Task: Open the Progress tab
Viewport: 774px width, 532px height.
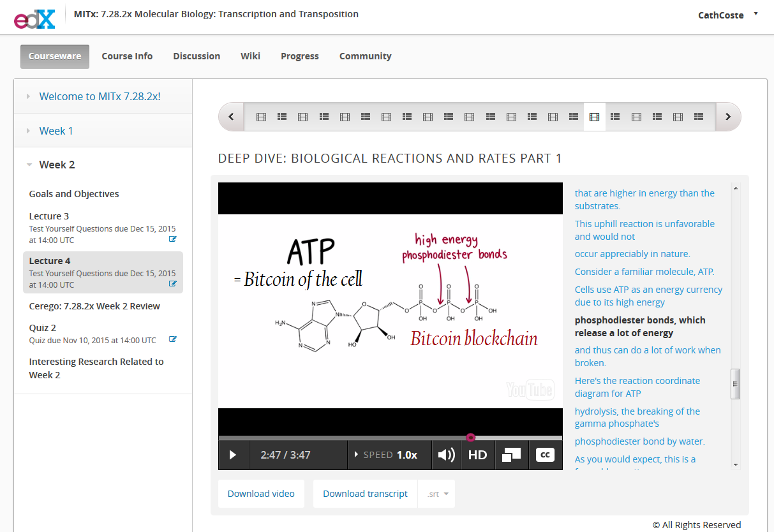Action: pos(299,56)
